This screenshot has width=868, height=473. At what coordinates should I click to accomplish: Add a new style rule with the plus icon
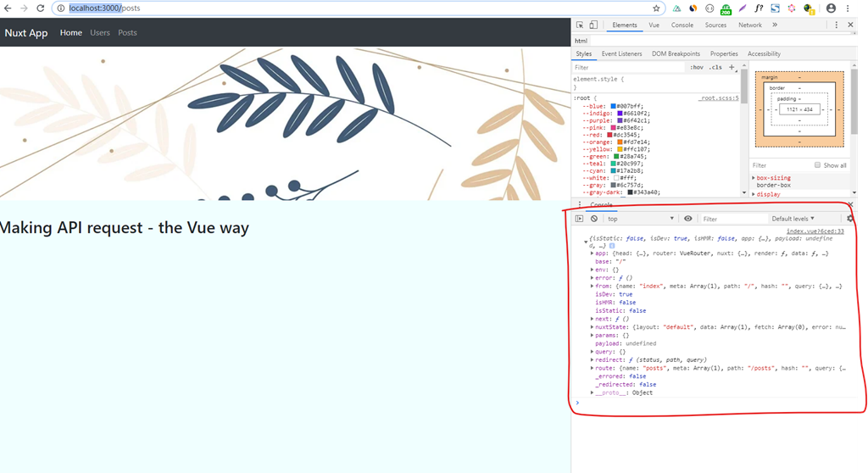click(x=732, y=67)
